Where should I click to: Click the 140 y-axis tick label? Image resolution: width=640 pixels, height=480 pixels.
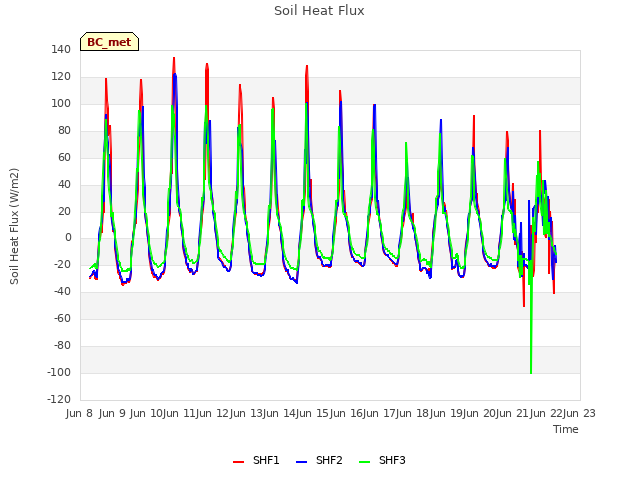pyautogui.click(x=61, y=50)
